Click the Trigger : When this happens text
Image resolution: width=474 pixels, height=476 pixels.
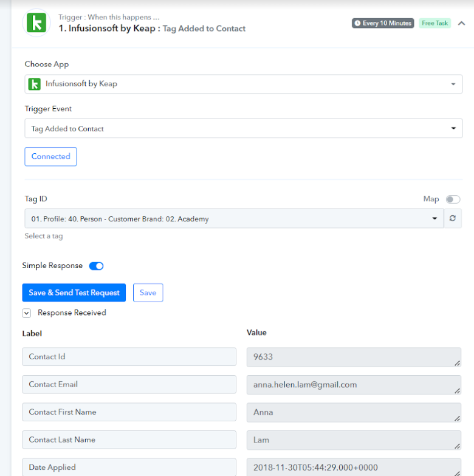pos(109,17)
